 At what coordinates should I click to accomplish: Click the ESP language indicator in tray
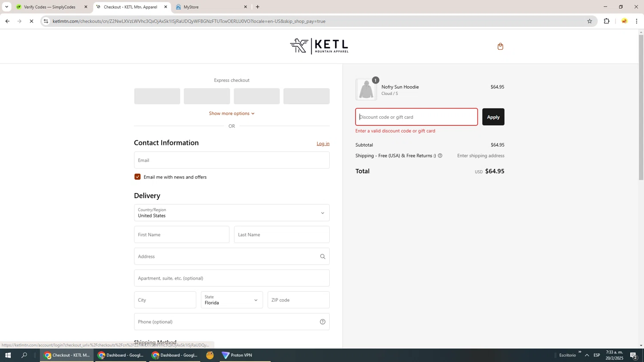click(x=597, y=355)
